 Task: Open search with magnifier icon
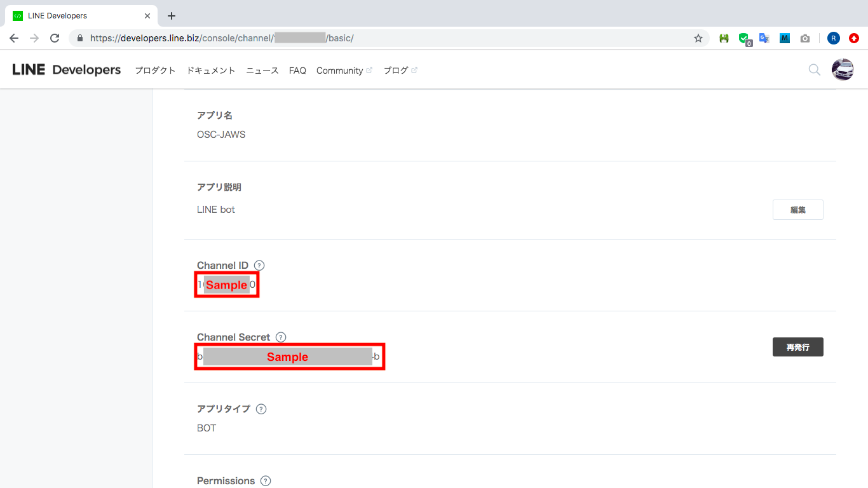pyautogui.click(x=814, y=70)
